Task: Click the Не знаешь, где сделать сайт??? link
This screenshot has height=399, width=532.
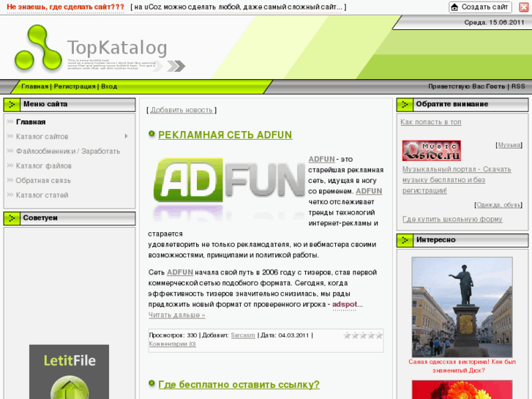Action: pos(65,7)
